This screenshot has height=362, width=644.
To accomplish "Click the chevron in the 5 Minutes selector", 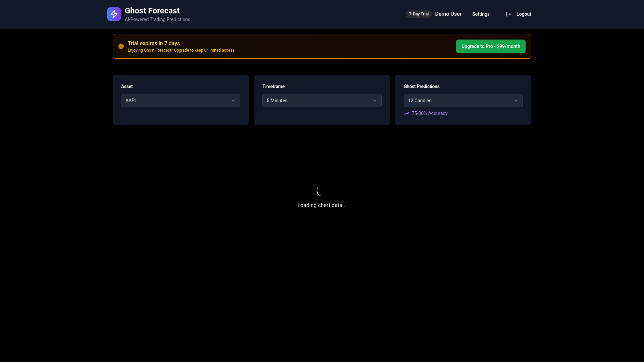I will point(375,101).
